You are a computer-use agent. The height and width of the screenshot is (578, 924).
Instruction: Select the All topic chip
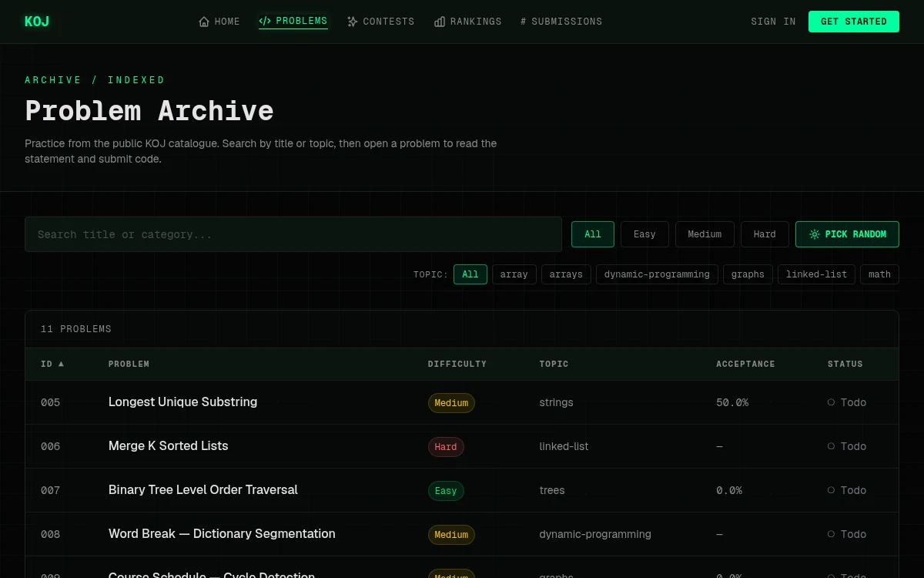coord(470,274)
